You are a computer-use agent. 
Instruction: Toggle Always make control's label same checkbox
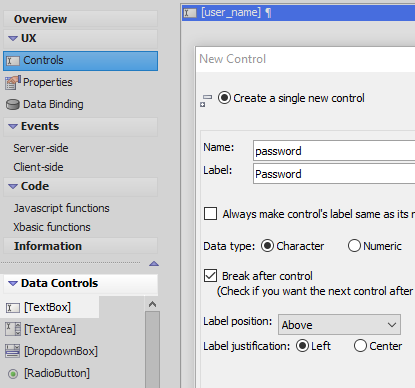coord(210,214)
